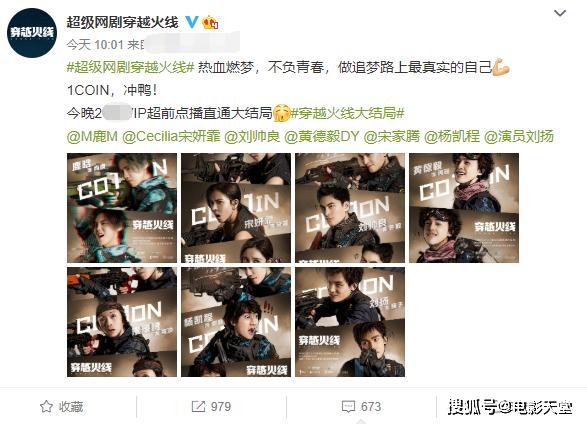Open the 宋妍霏 poster thumbnail
The width and height of the screenshot is (587, 424).
click(236, 208)
